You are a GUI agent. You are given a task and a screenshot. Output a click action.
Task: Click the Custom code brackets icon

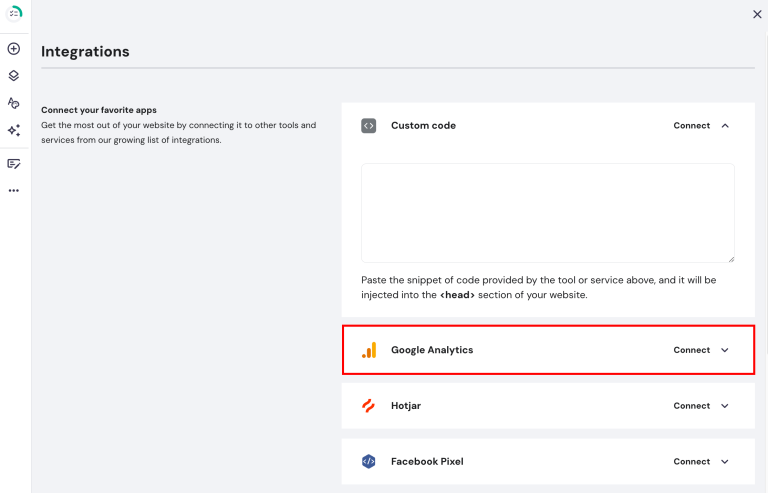(x=369, y=126)
